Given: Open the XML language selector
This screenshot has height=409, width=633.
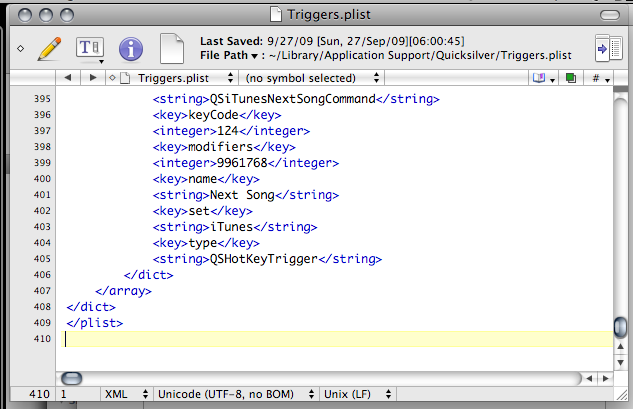Looking at the screenshot, I should (x=126, y=395).
